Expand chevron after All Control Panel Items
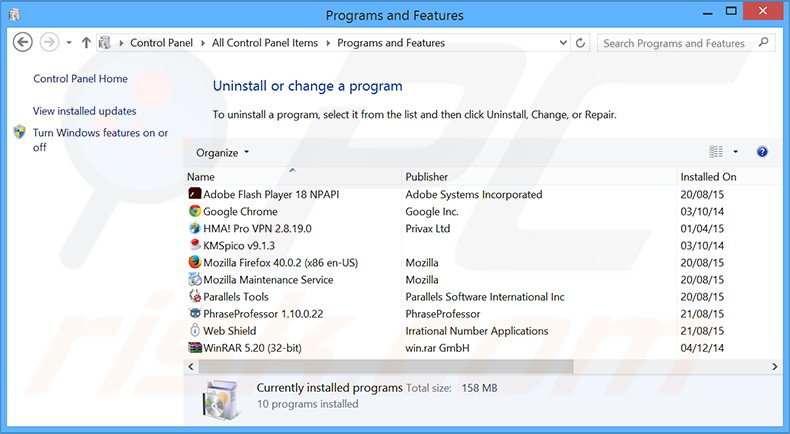Screen dimensions: 790x434 (328, 43)
